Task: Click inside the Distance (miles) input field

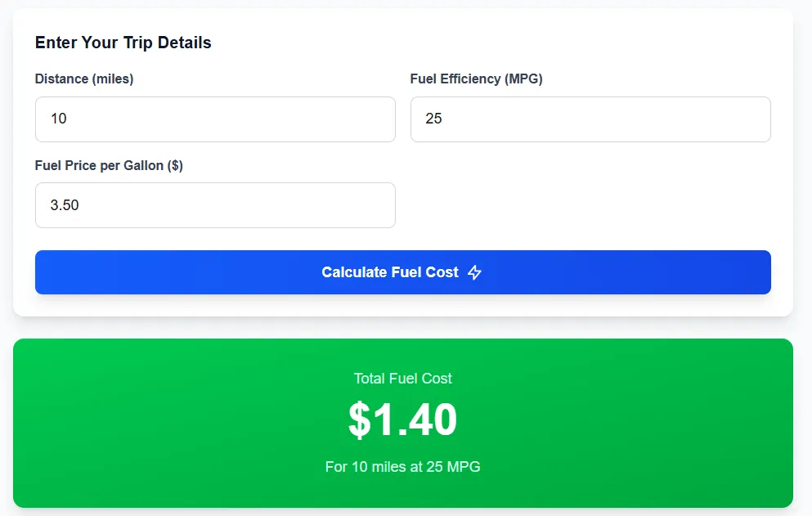Action: [215, 119]
